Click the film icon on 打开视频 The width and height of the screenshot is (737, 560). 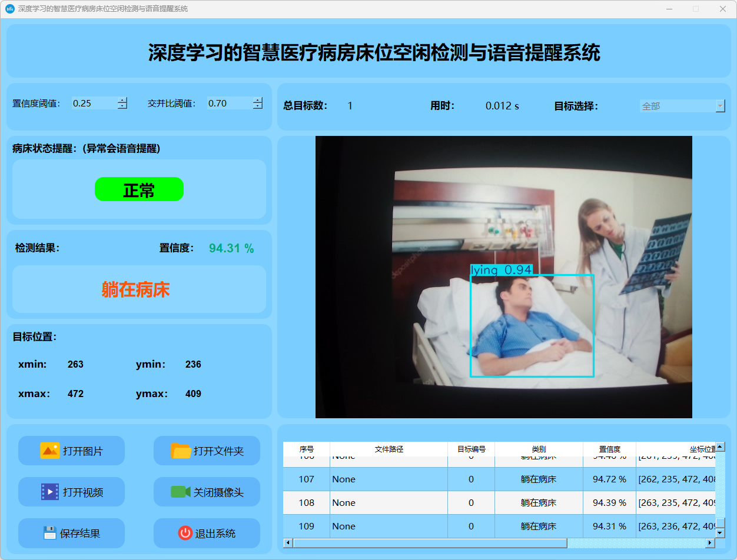point(50,492)
